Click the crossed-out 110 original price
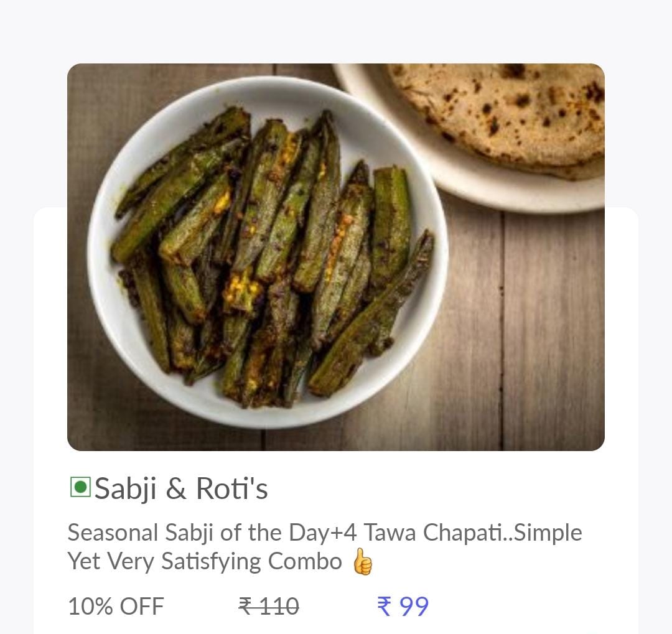Viewport: 672px width, 634px height. [x=278, y=606]
